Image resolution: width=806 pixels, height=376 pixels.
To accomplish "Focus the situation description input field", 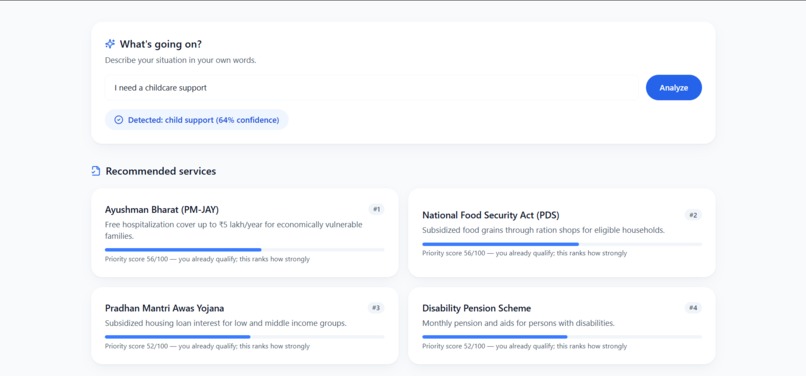I will click(x=372, y=87).
